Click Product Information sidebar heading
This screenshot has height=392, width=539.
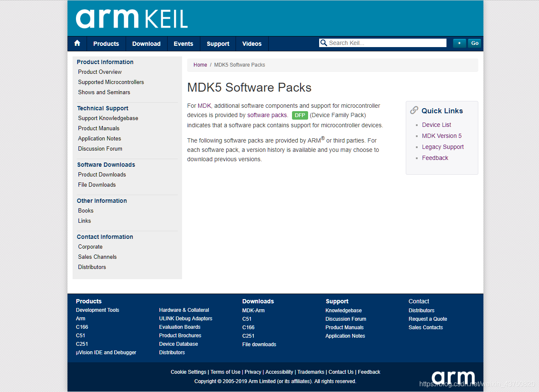pyautogui.click(x=105, y=62)
